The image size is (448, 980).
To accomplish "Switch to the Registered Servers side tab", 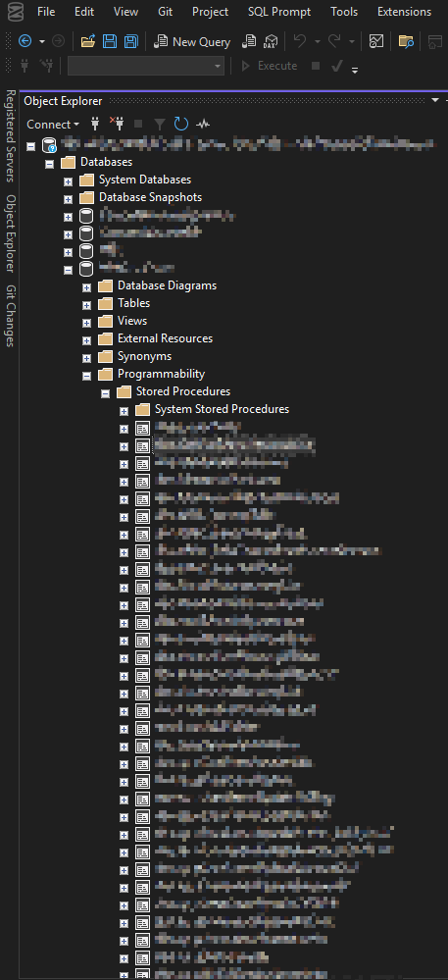I will point(11,135).
